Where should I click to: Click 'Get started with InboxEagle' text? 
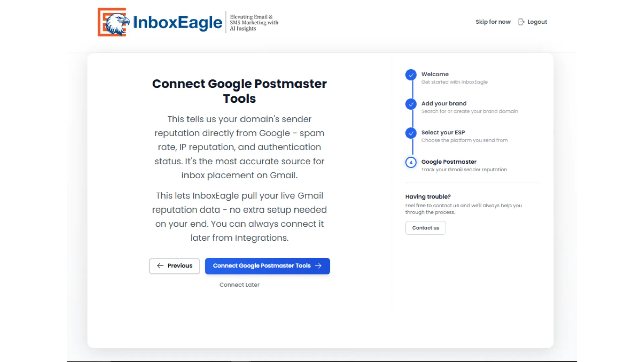coord(454,82)
